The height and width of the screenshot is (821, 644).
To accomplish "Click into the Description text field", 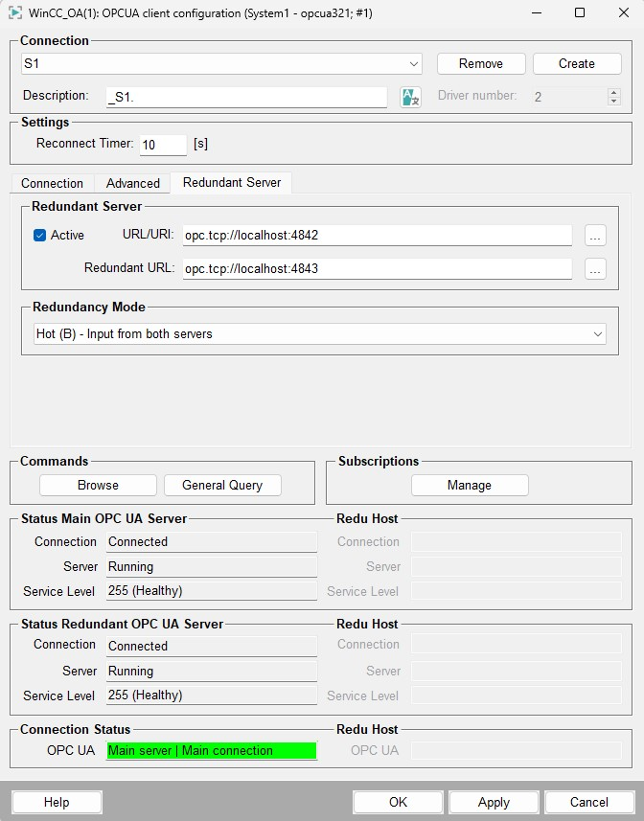I will pyautogui.click(x=246, y=97).
